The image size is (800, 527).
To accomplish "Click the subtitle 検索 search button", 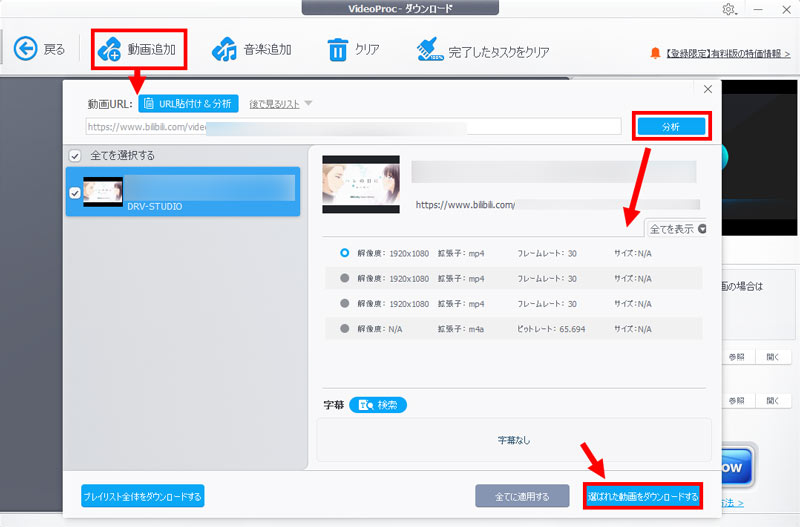I will click(x=378, y=405).
